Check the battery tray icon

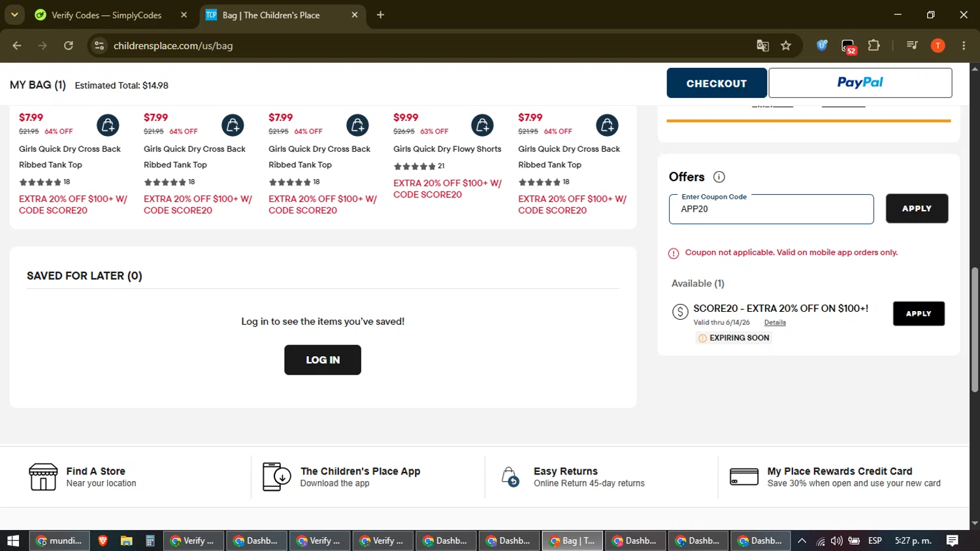click(x=854, y=541)
